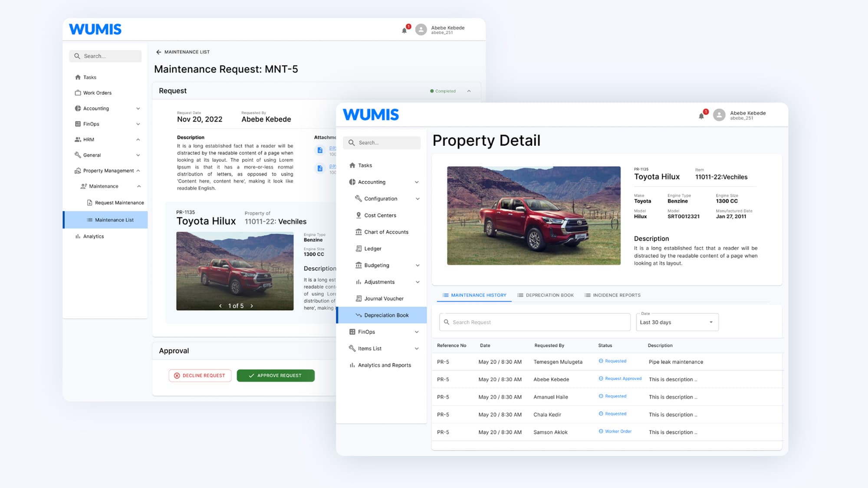Click back arrow beside MAINTENANCE LIST
This screenshot has width=868, height=488.
158,52
